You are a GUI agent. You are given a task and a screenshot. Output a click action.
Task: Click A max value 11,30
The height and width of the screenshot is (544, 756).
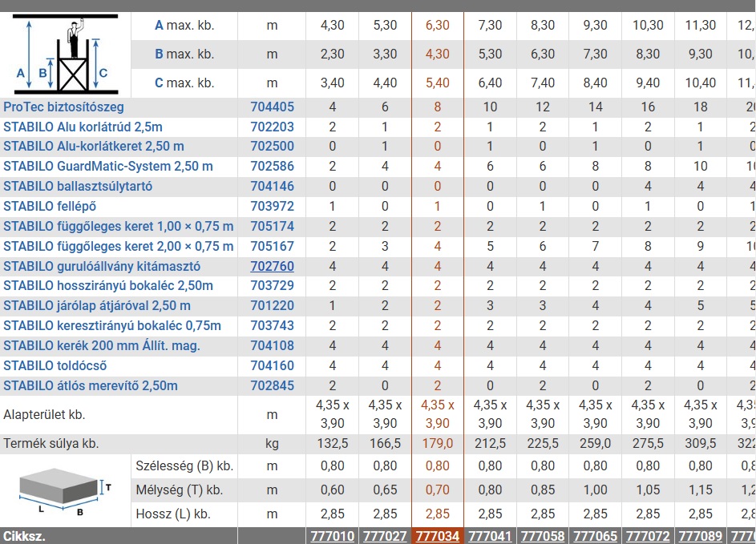click(x=700, y=25)
